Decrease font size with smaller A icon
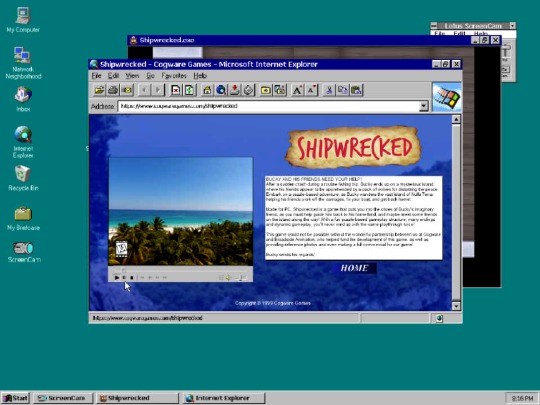The width and height of the screenshot is (540, 405). [x=311, y=90]
